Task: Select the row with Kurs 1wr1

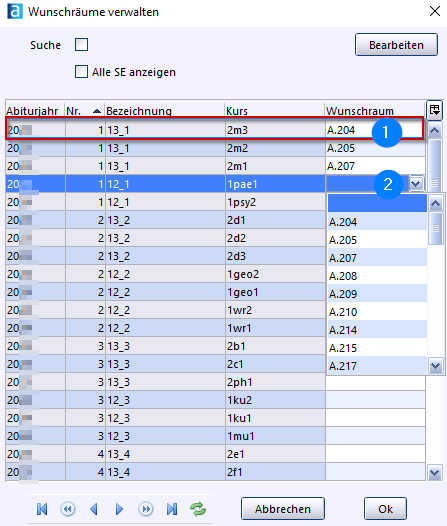Action: pos(166,328)
